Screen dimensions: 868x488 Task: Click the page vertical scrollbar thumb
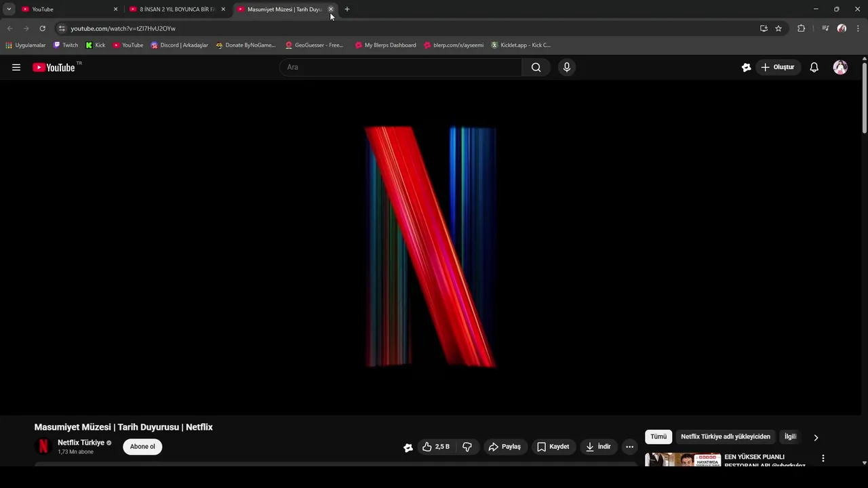[x=865, y=98]
